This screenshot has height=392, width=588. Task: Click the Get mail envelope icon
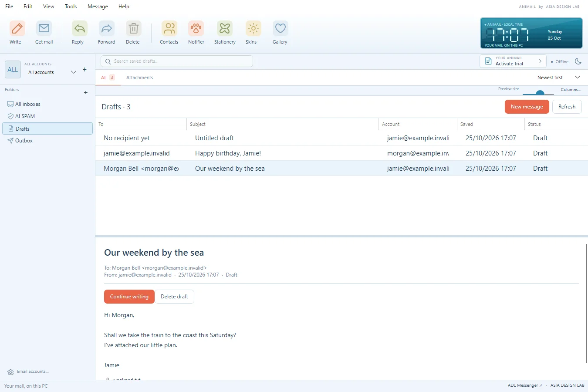point(44,29)
